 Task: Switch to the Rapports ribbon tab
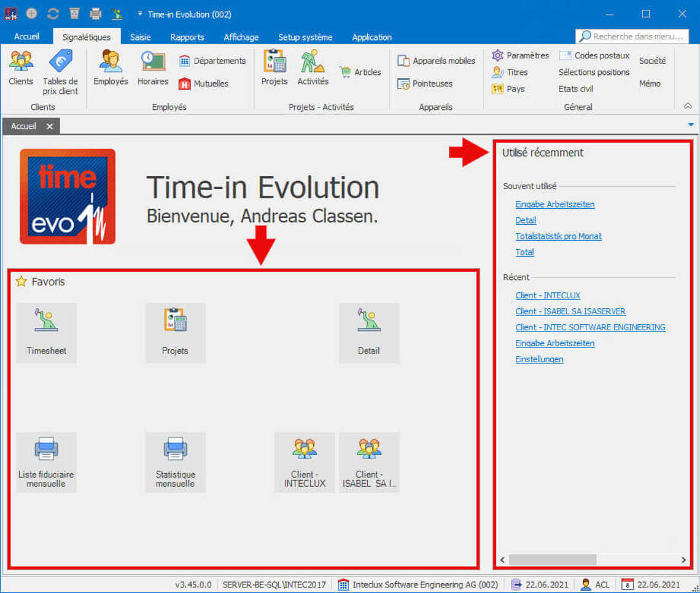pyautogui.click(x=187, y=37)
